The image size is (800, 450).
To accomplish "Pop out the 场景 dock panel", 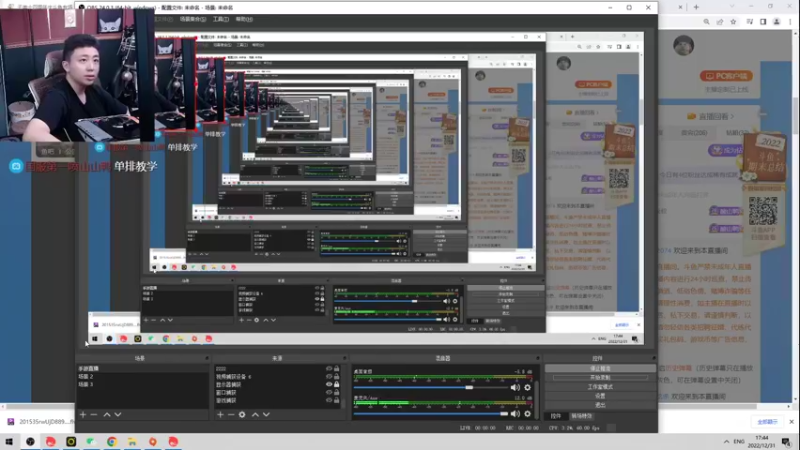I will point(207,358).
